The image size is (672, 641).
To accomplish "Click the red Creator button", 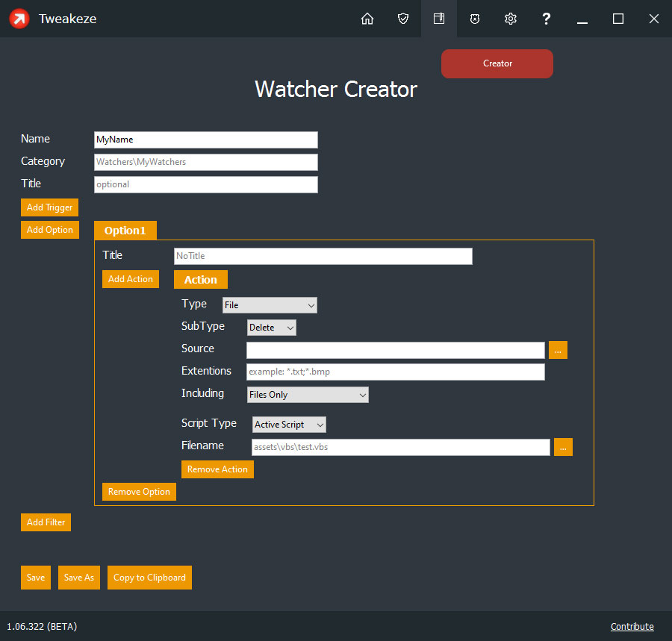I will (x=497, y=63).
